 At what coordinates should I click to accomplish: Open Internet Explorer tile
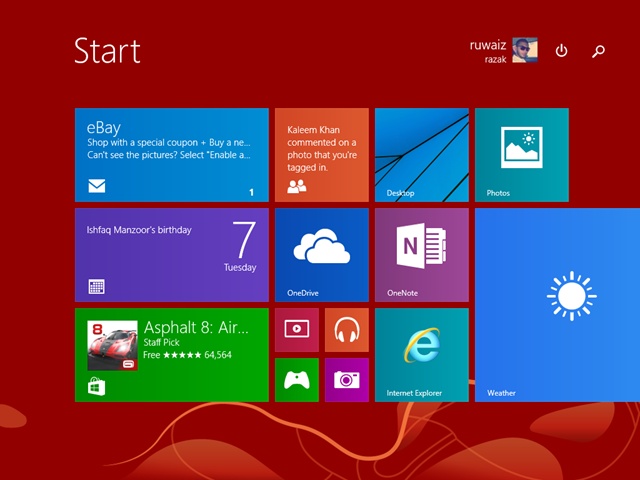pyautogui.click(x=421, y=354)
